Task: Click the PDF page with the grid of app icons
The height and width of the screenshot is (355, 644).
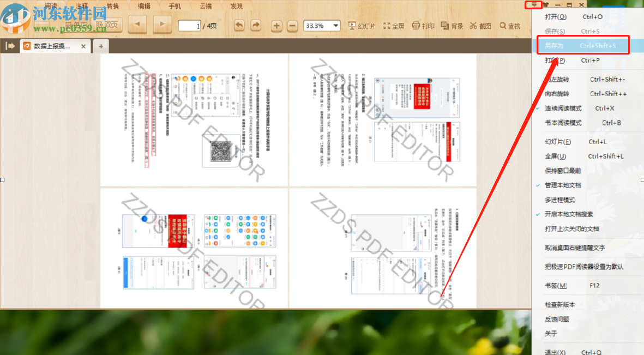Action: point(194,248)
